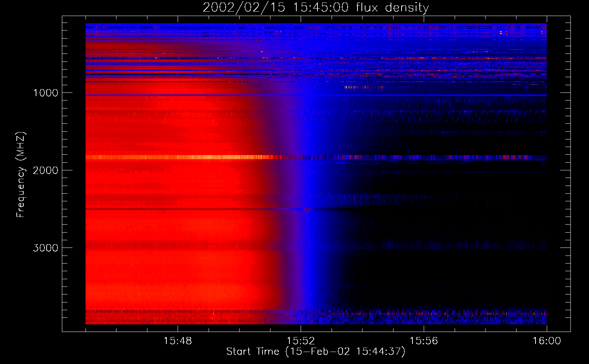Click the blue horizontal line just below 1000 MHz
The image size is (589, 364).
click(316, 95)
